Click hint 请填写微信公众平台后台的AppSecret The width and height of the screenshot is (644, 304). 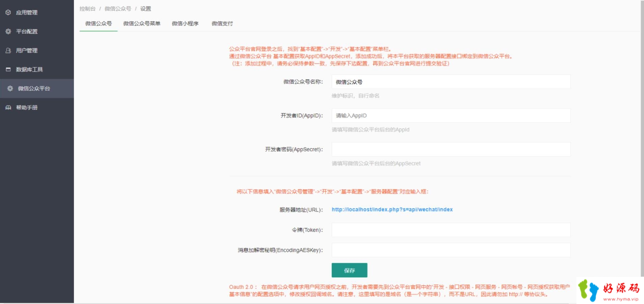pos(376,163)
